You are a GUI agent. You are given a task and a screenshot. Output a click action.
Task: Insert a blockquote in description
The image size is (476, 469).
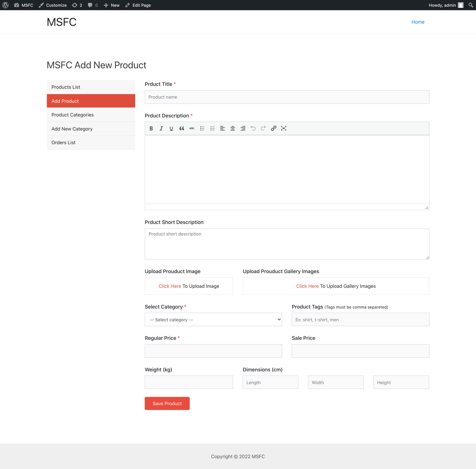(182, 128)
